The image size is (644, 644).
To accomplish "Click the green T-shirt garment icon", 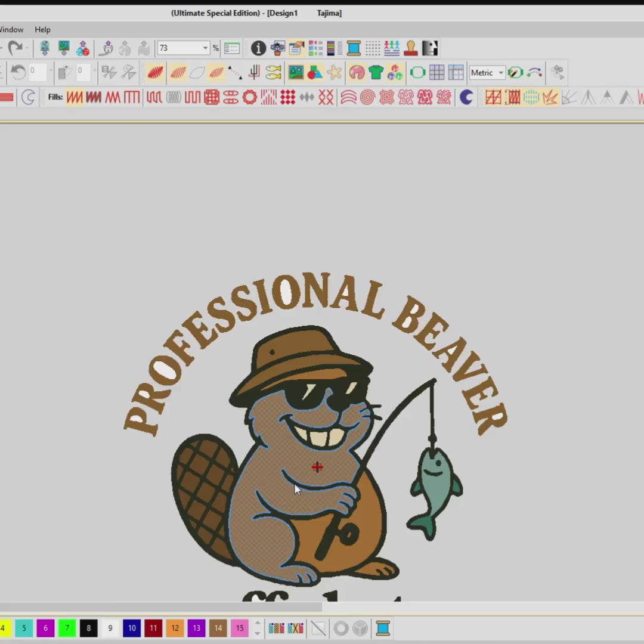I will (376, 73).
